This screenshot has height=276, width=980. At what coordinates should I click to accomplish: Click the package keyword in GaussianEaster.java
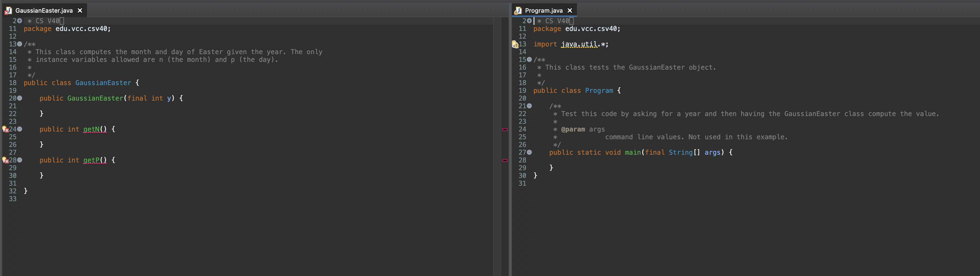37,28
